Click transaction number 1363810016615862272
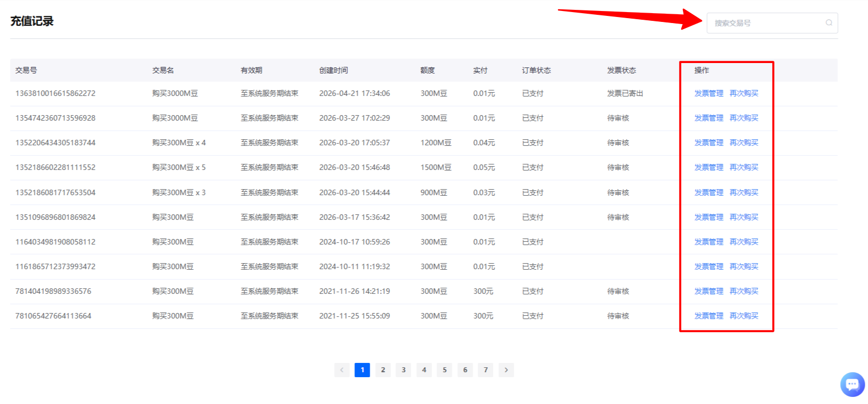868x404 pixels. click(x=55, y=93)
